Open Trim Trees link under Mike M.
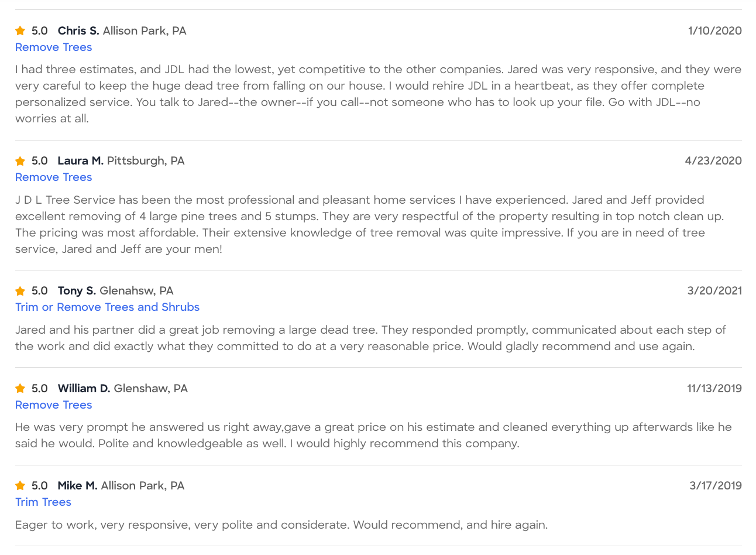Screen dimensions: 756x555 (x=43, y=502)
